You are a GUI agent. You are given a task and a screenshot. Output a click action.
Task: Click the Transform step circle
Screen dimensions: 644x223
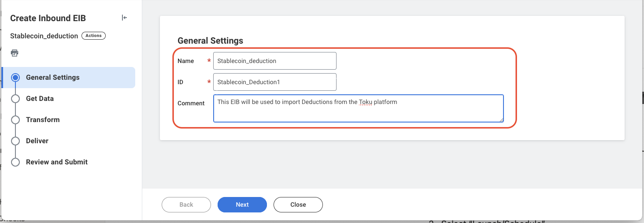(x=15, y=120)
